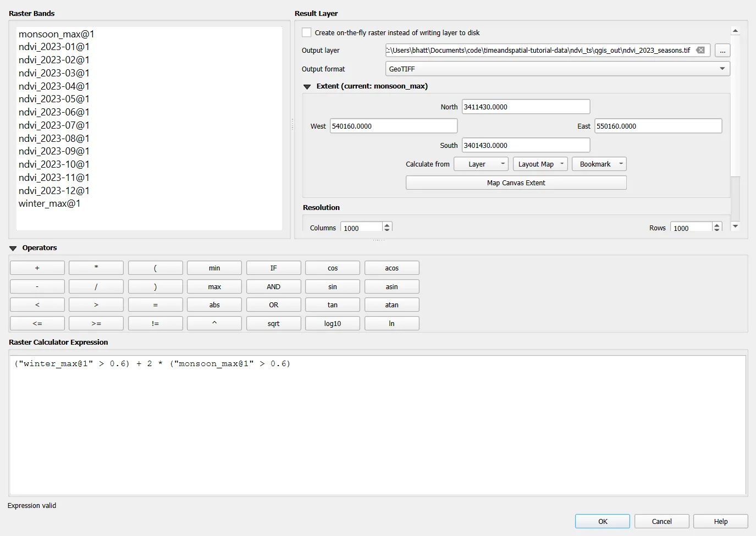Adjust the Columns spin box arrows

click(387, 228)
